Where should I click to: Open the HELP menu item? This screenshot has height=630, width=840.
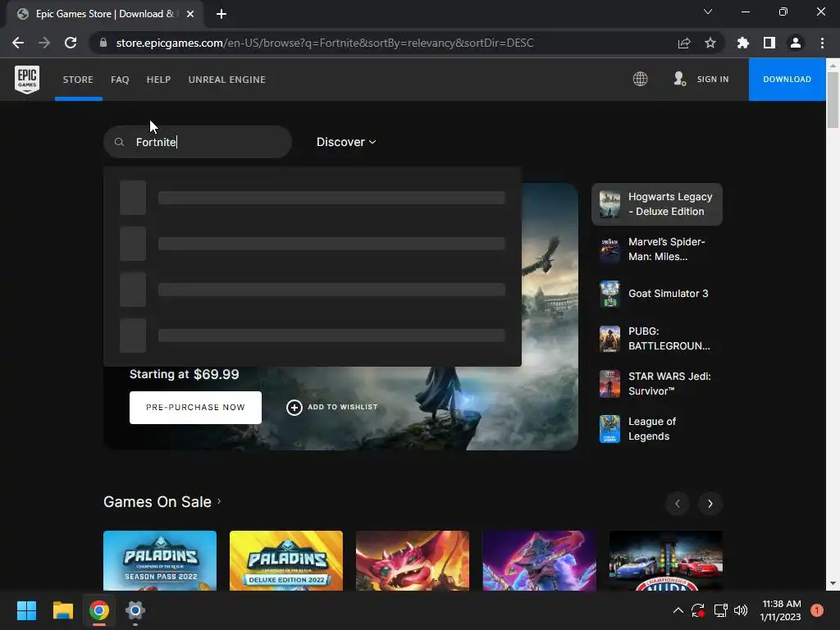point(158,80)
